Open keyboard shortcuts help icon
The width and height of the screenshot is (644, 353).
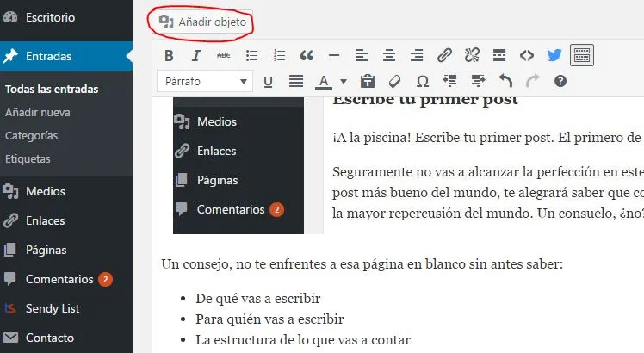pyautogui.click(x=560, y=82)
